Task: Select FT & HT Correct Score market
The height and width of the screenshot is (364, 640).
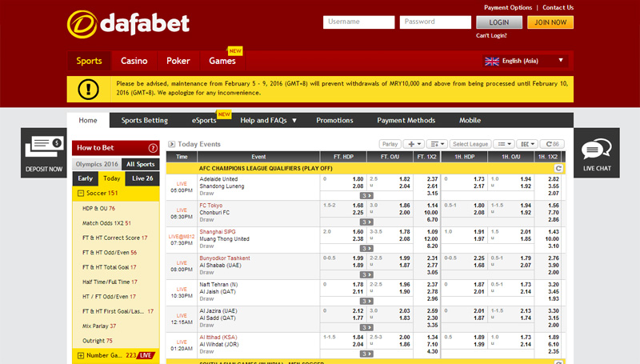Action: (114, 238)
